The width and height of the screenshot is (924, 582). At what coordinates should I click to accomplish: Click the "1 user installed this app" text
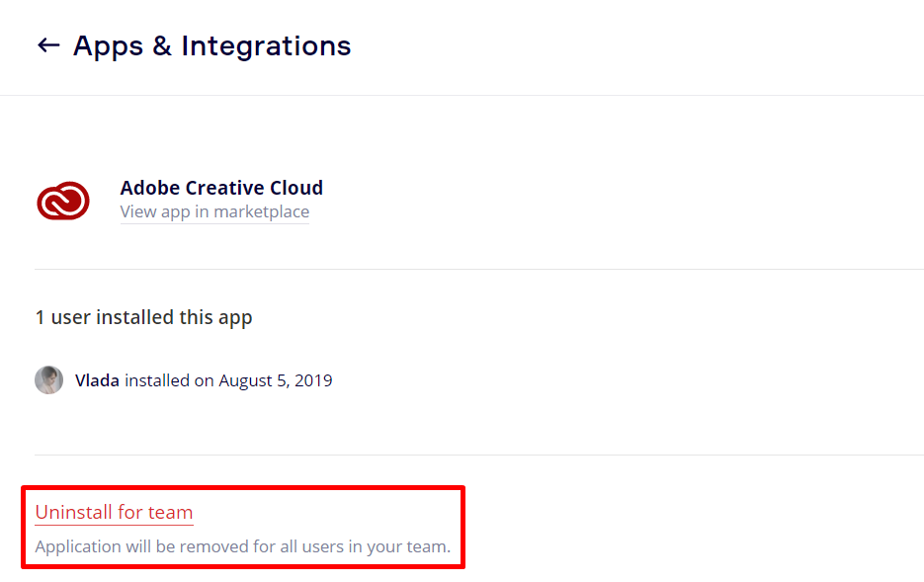[143, 317]
